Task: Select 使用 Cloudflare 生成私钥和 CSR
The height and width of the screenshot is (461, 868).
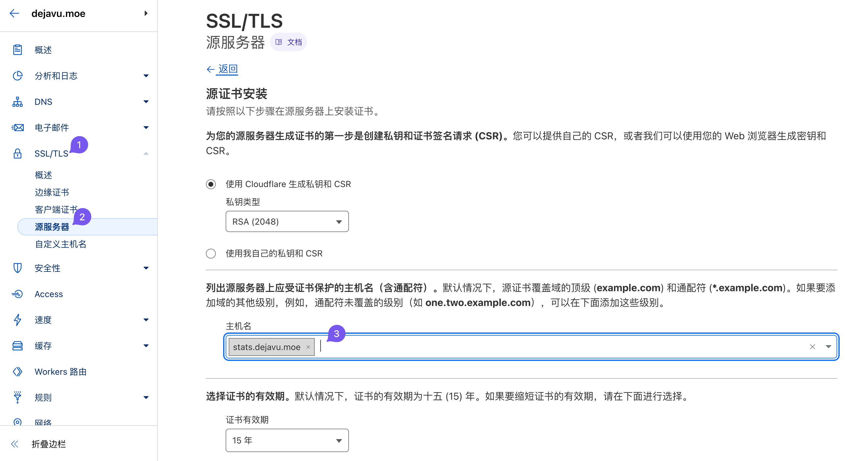Action: [x=211, y=184]
